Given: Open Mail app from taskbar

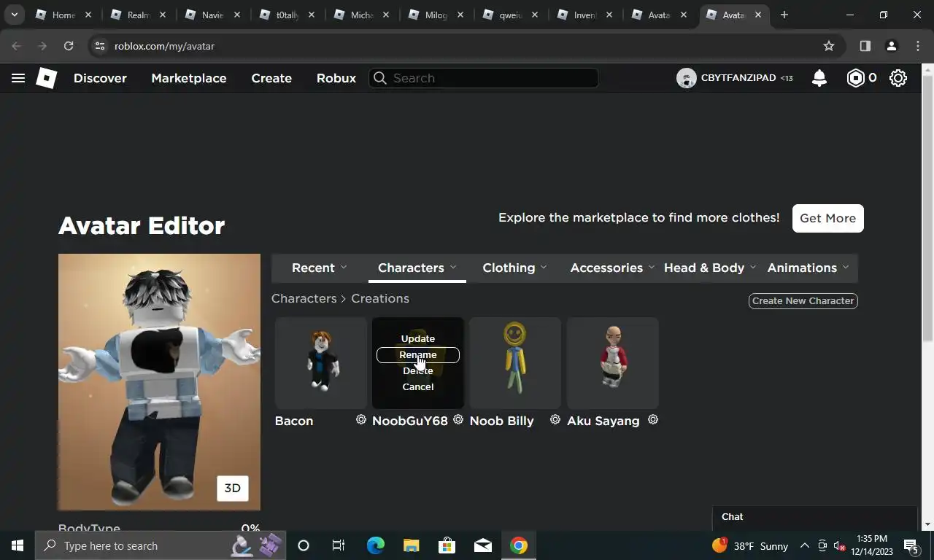Looking at the screenshot, I should point(482,545).
